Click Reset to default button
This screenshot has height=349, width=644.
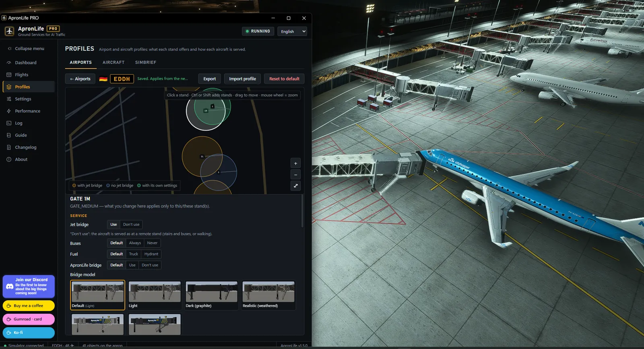click(x=284, y=79)
